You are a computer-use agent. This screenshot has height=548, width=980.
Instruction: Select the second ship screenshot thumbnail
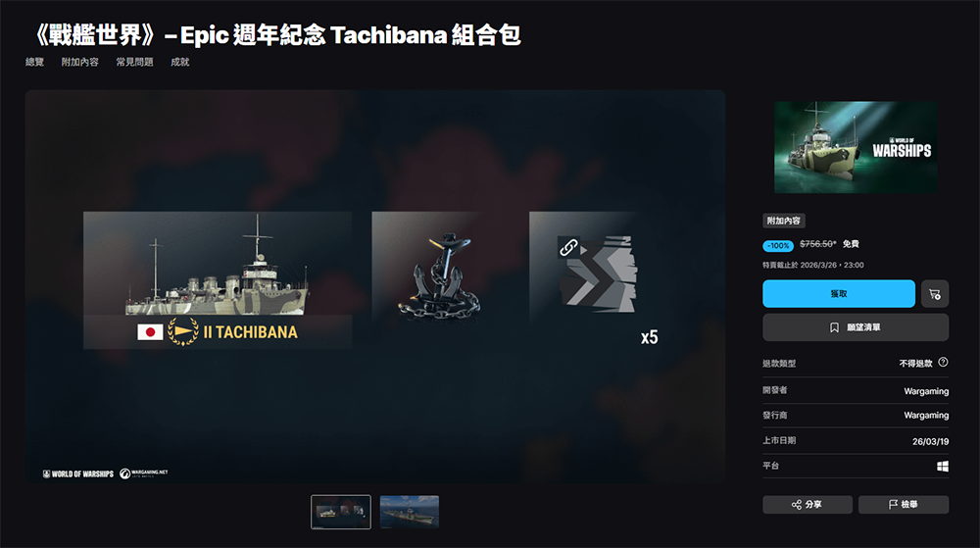pos(410,512)
